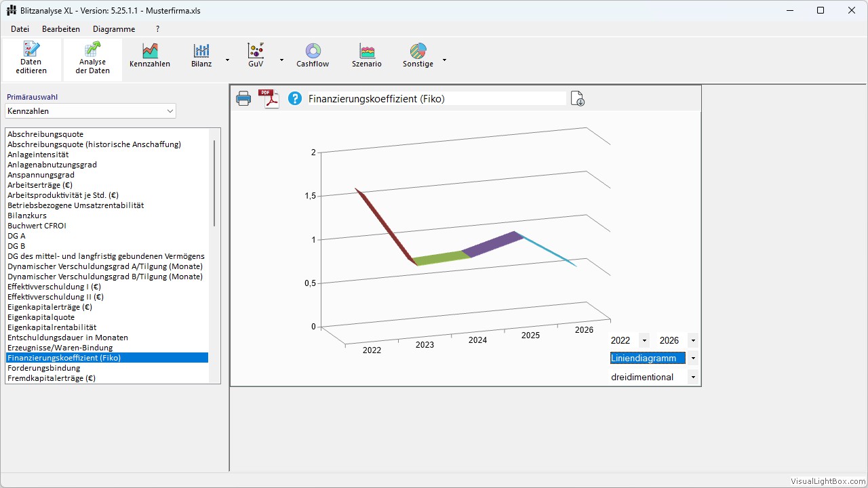
Task: Select highlighted Finanzierungskoeffizient (Fiko) list row
Action: coord(107,358)
